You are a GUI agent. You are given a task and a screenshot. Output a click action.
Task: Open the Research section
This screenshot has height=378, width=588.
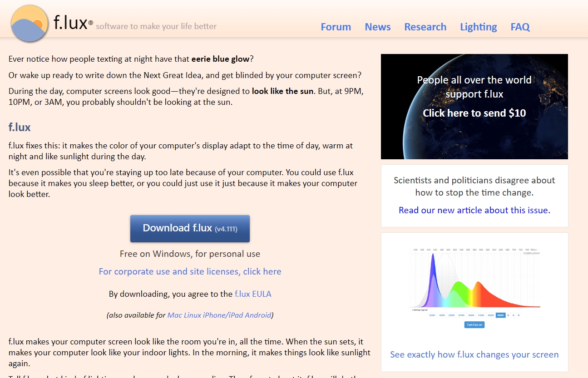coord(425,27)
